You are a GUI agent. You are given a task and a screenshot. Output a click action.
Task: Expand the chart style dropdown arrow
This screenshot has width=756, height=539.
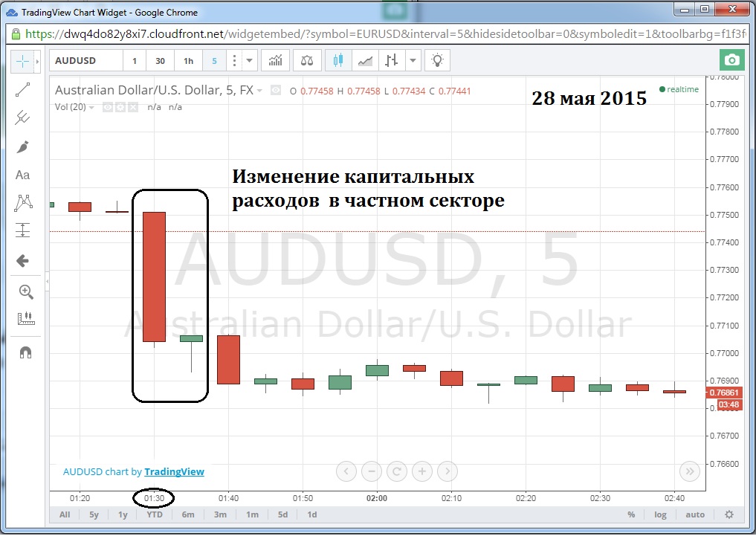[x=413, y=61]
